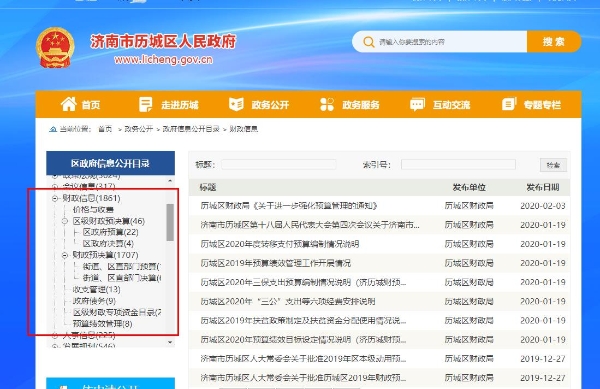Select 收支管理(13) tree item
600x389 pixels.
point(96,290)
